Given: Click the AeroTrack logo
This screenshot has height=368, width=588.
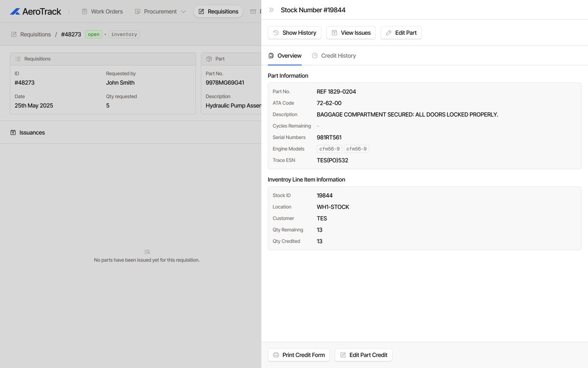Looking at the screenshot, I should pyautogui.click(x=35, y=11).
